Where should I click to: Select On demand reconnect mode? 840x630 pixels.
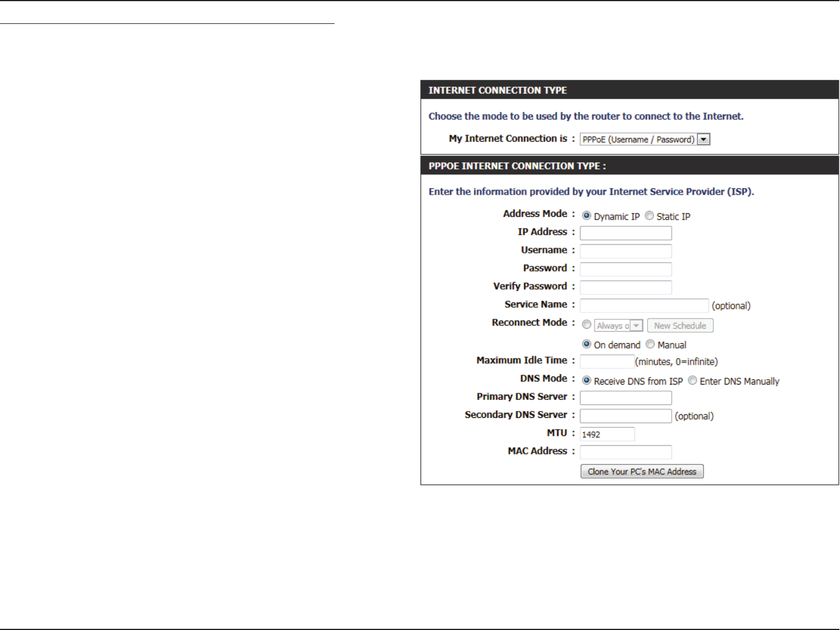coord(587,344)
